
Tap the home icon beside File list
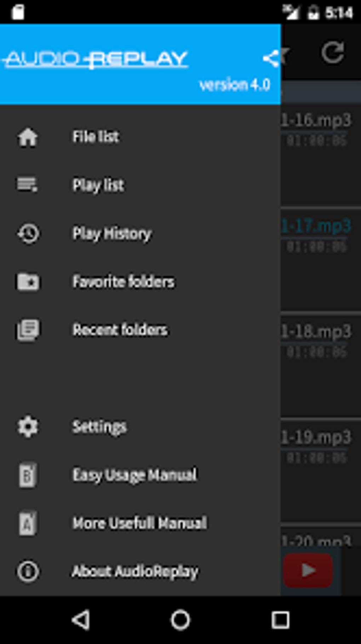pyautogui.click(x=28, y=137)
